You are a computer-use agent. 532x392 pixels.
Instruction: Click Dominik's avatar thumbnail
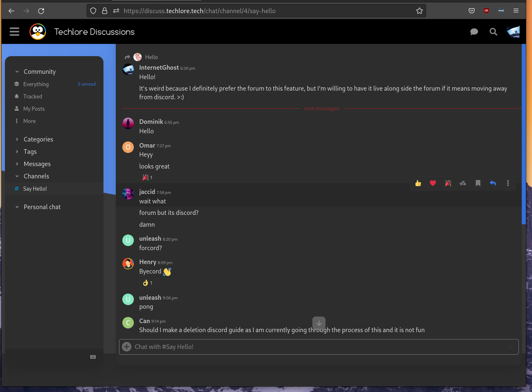(128, 123)
